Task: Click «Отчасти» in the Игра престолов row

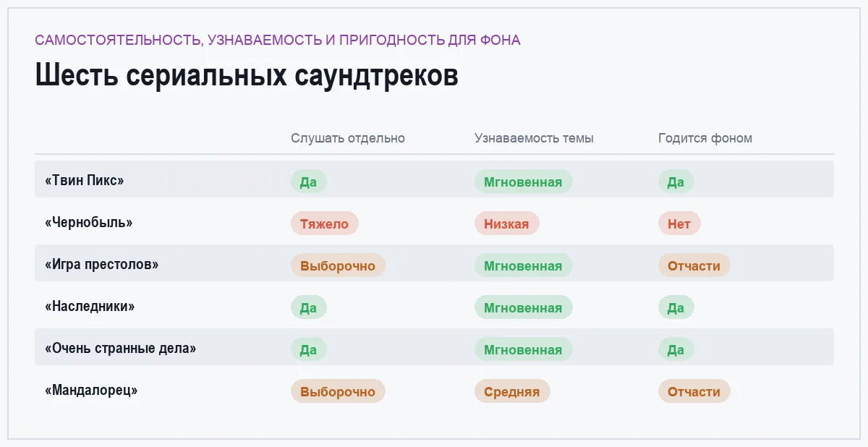Action: point(694,265)
